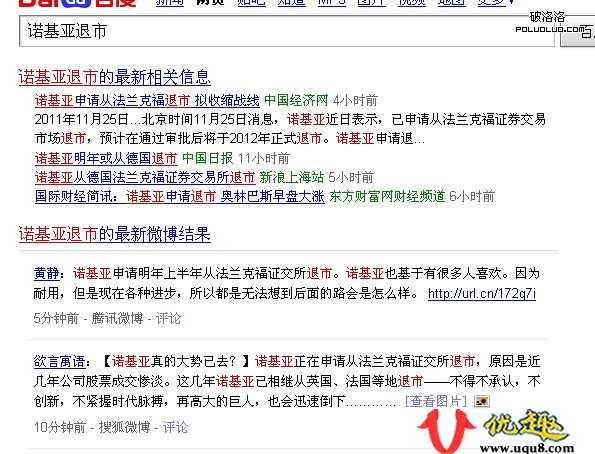Click the 搜狐微博 source text
Screen dimensions: 595x454
click(124, 427)
